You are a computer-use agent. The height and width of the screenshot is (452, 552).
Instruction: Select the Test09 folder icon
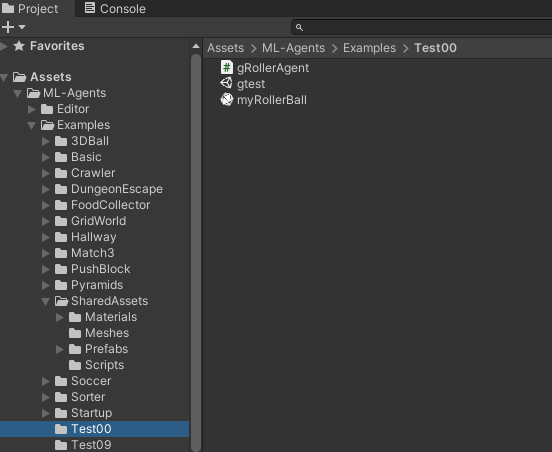click(x=61, y=445)
